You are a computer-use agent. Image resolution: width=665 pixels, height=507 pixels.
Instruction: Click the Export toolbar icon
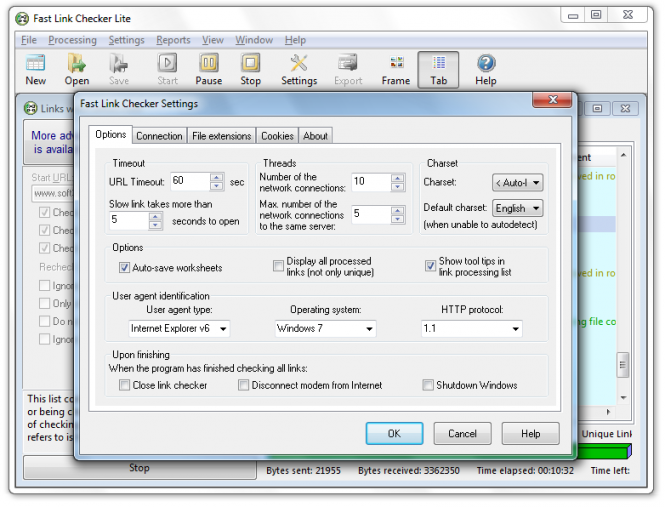pos(348,70)
